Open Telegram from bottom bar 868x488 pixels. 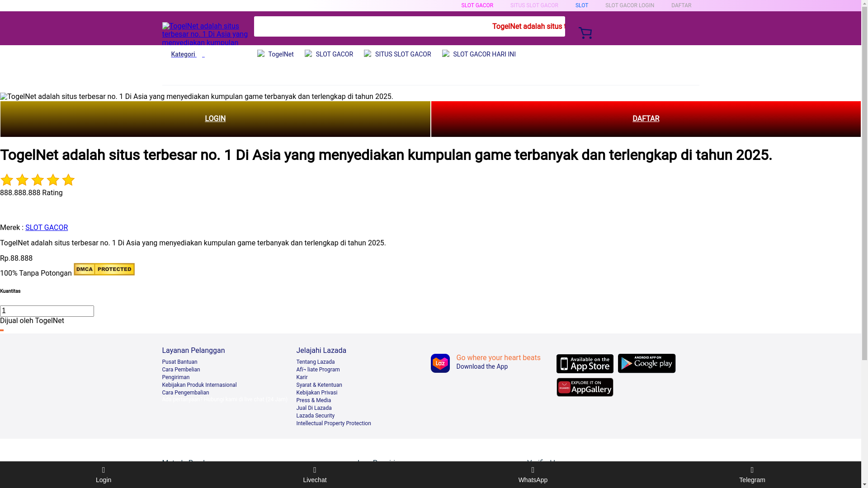(752, 475)
